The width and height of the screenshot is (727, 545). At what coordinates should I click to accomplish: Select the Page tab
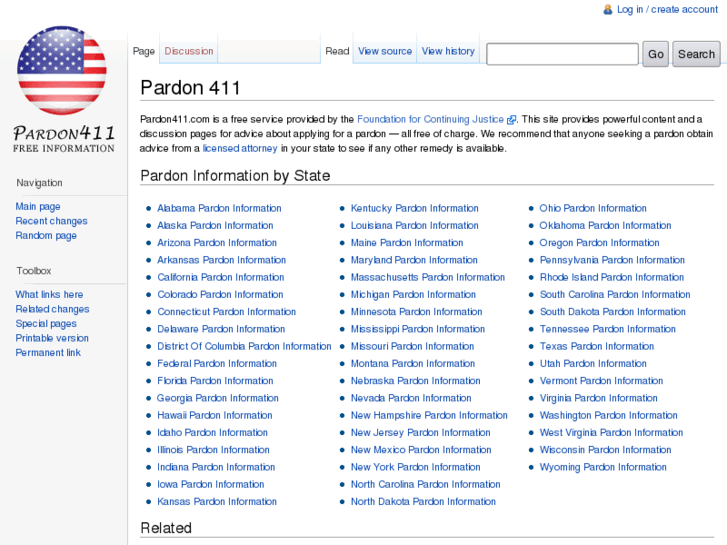tap(144, 51)
